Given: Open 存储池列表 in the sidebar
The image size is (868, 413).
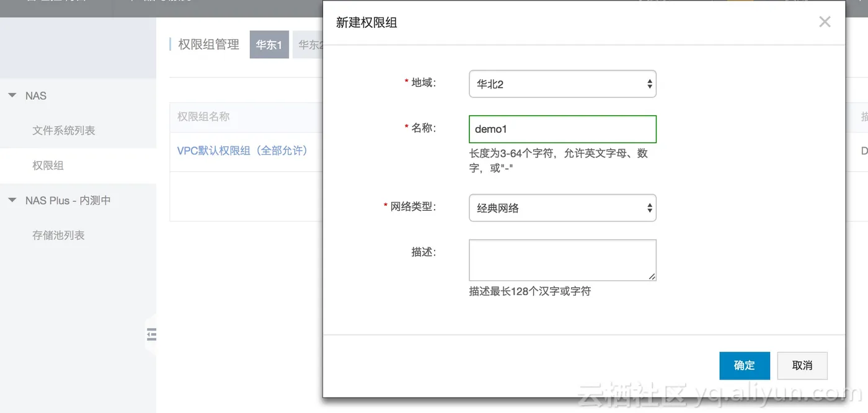Looking at the screenshot, I should click(58, 236).
